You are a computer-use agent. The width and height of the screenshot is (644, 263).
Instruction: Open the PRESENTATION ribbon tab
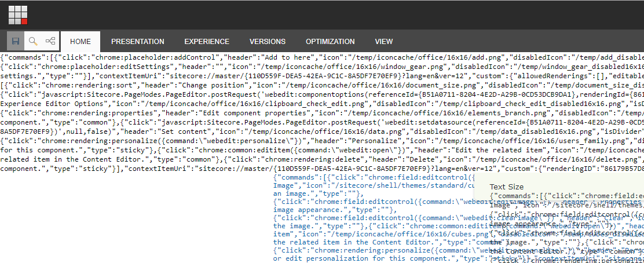coord(138,42)
